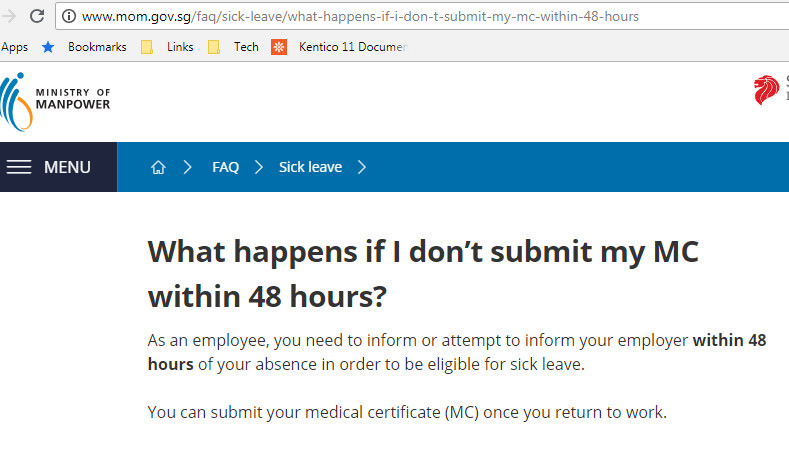View site information icon in address bar

[69, 17]
